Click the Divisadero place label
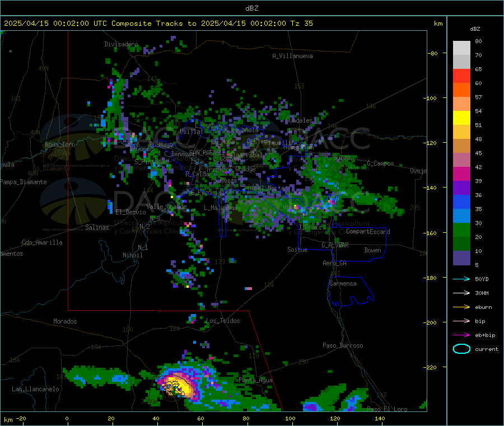Image resolution: width=504 pixels, height=426 pixels. (121, 44)
